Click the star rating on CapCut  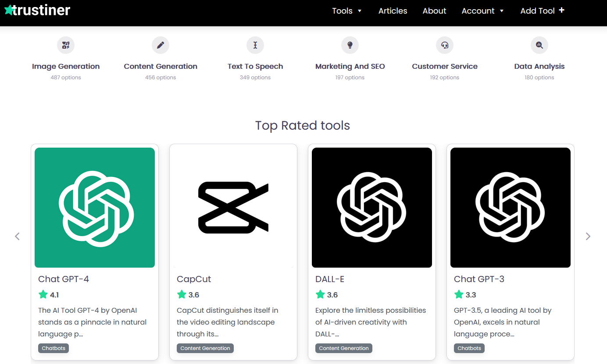pos(188,295)
